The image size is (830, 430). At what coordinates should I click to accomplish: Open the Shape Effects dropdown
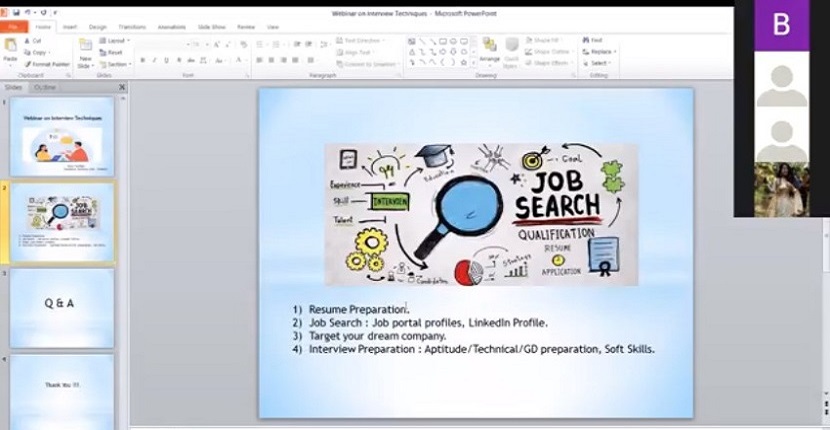tap(549, 63)
